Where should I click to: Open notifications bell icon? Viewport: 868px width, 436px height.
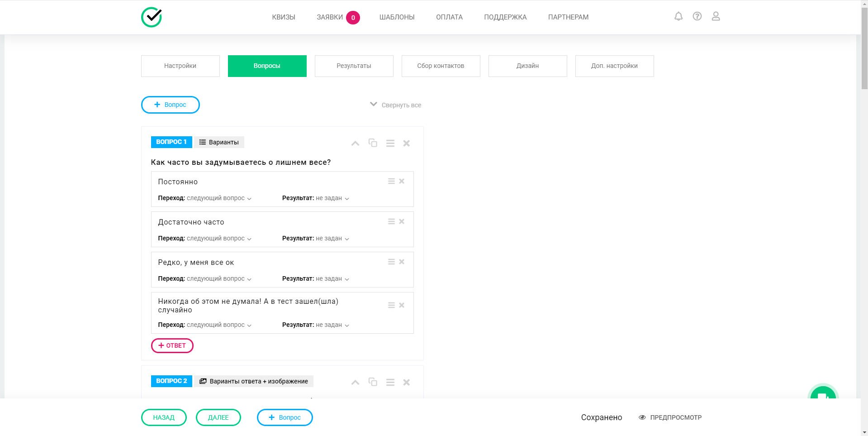click(678, 16)
